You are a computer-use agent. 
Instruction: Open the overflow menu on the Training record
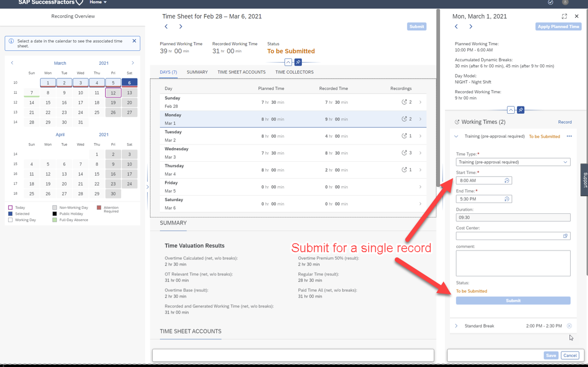click(569, 136)
